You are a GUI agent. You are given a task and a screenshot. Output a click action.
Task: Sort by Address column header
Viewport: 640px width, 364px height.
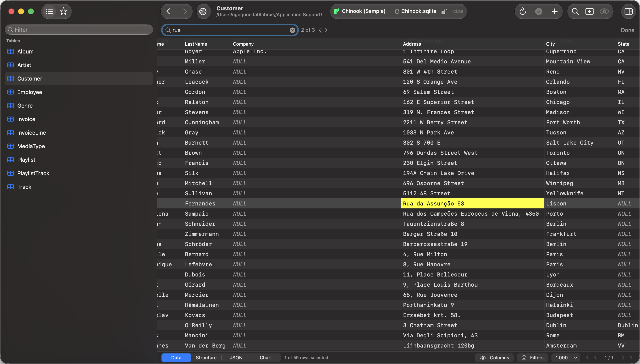click(x=473, y=44)
